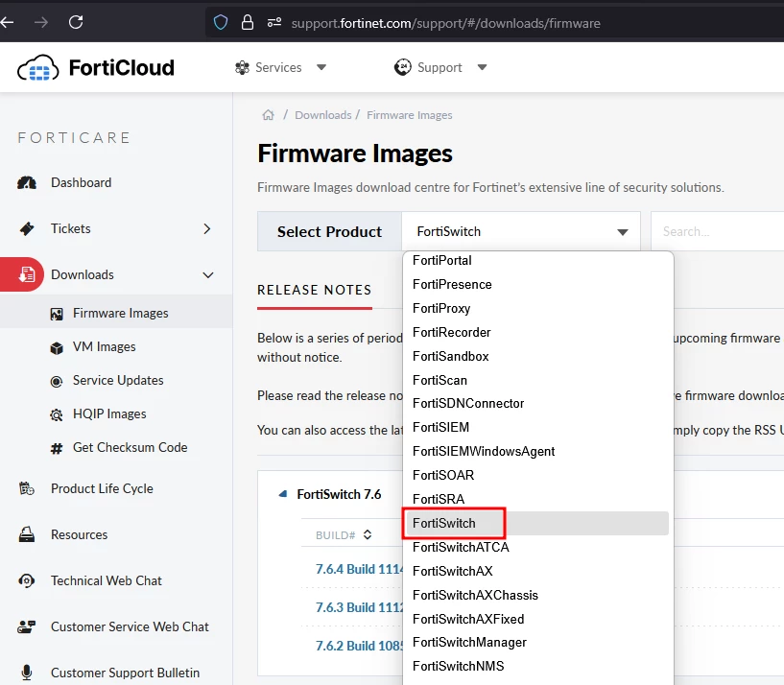Reload the page with the refresh icon
This screenshot has height=685, width=784.
(76, 22)
